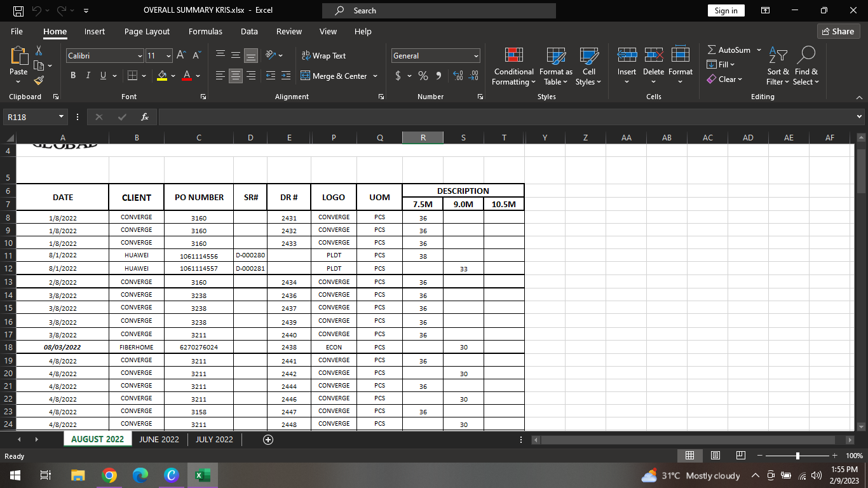Toggle Italic formatting
868x488 pixels.
[x=88, y=76]
